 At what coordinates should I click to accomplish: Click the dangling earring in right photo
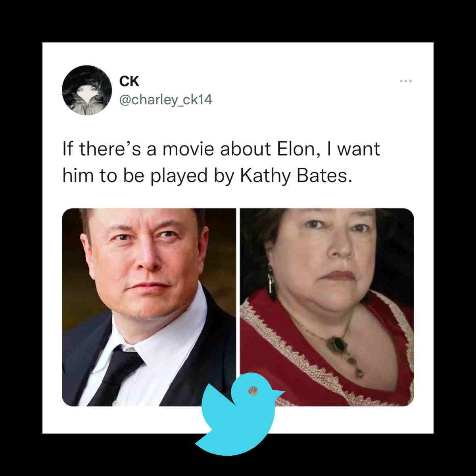(x=272, y=283)
